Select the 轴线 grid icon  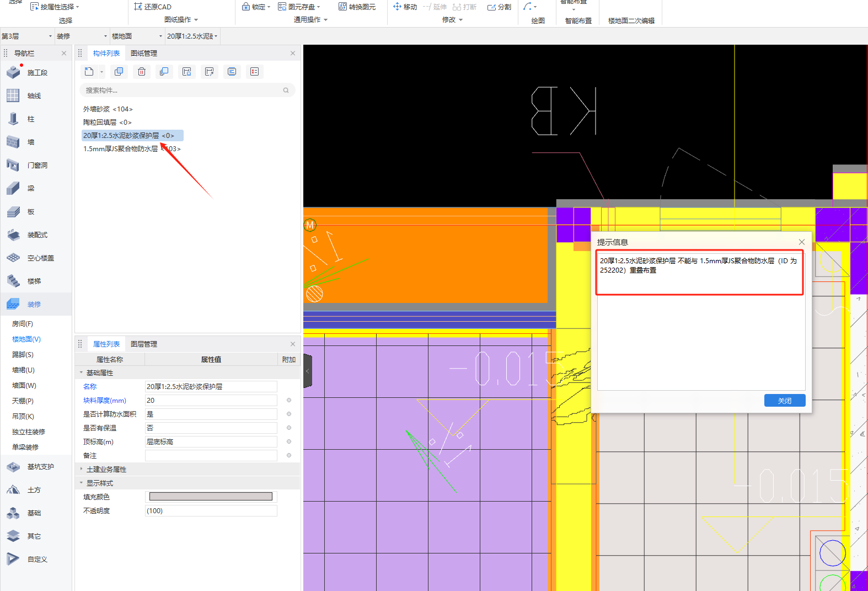[13, 95]
